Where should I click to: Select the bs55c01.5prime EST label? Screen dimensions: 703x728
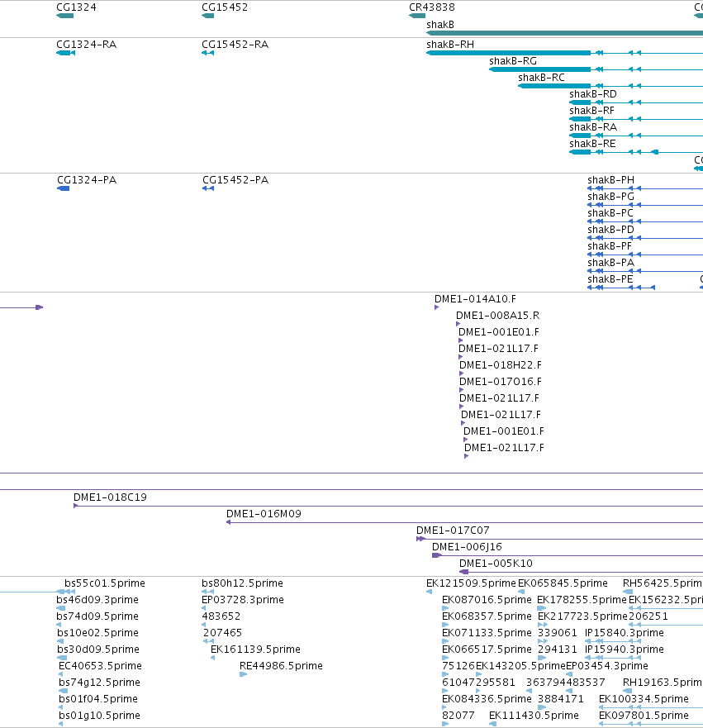[x=105, y=583]
